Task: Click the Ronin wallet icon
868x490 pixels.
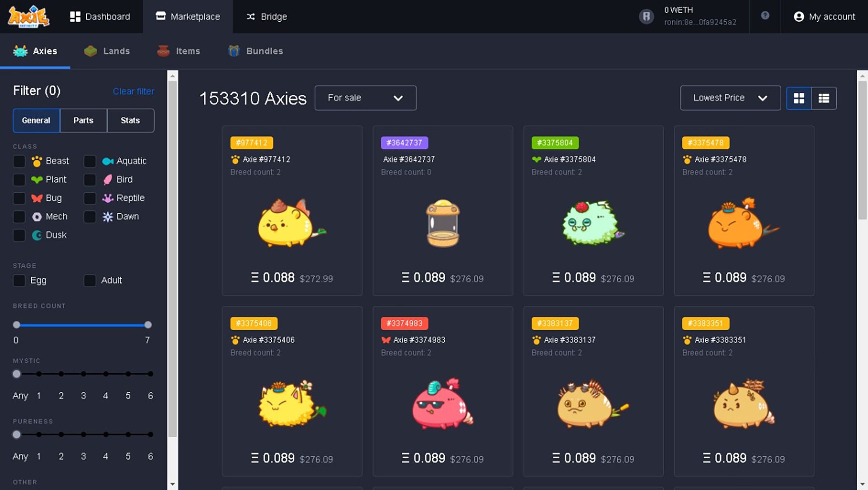Action: (646, 17)
